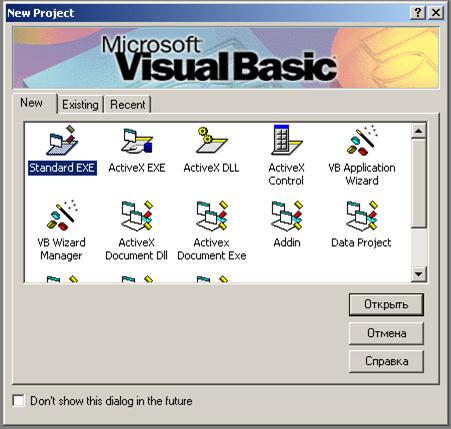451x429 pixels.
Task: Select the Standard EXE project icon
Action: pyautogui.click(x=62, y=141)
